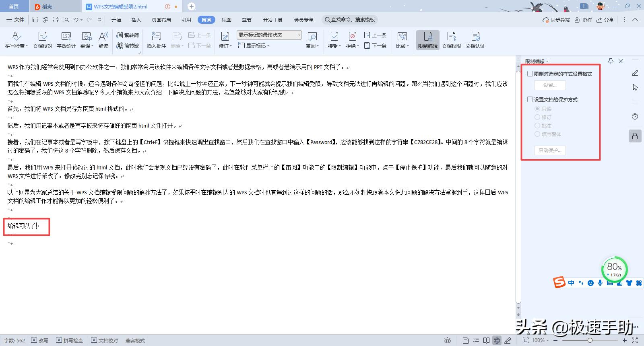Check 设置文档的保护方式
Image resolution: width=644 pixels, height=346 pixels.
(530, 99)
